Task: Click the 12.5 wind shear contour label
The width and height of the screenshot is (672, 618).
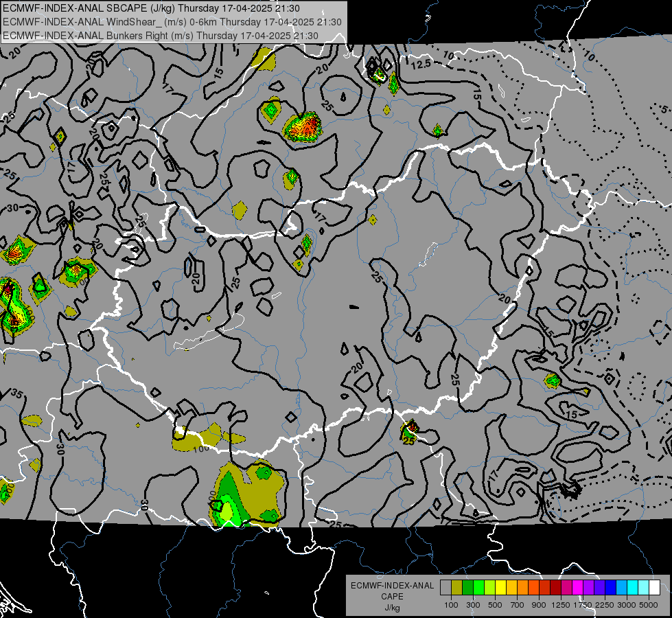Action: (421, 65)
